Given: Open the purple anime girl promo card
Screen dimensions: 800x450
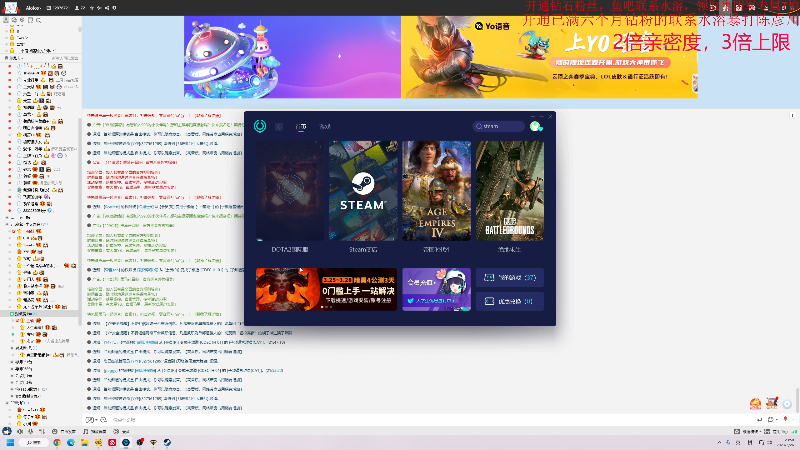Looking at the screenshot, I should 436,289.
